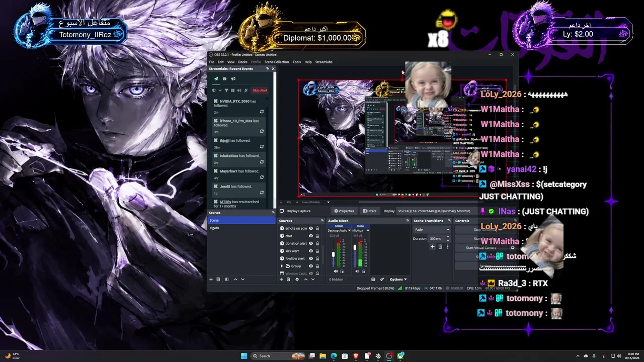Open the Audio Mixer Options dropdown
This screenshot has height=362, width=644.
pos(398,279)
